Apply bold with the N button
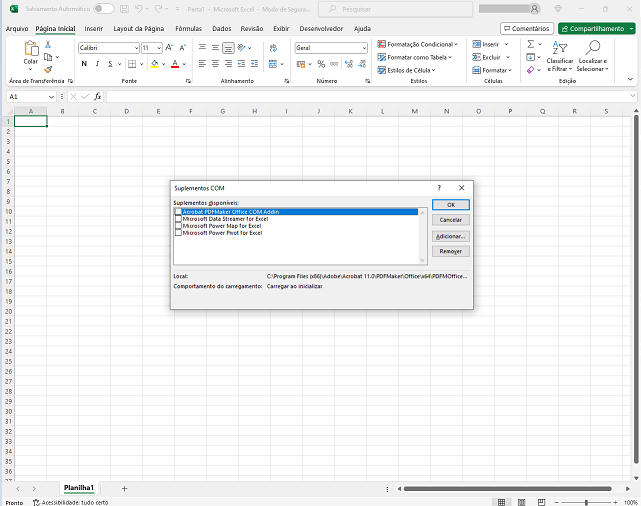This screenshot has width=641, height=506. coord(84,64)
